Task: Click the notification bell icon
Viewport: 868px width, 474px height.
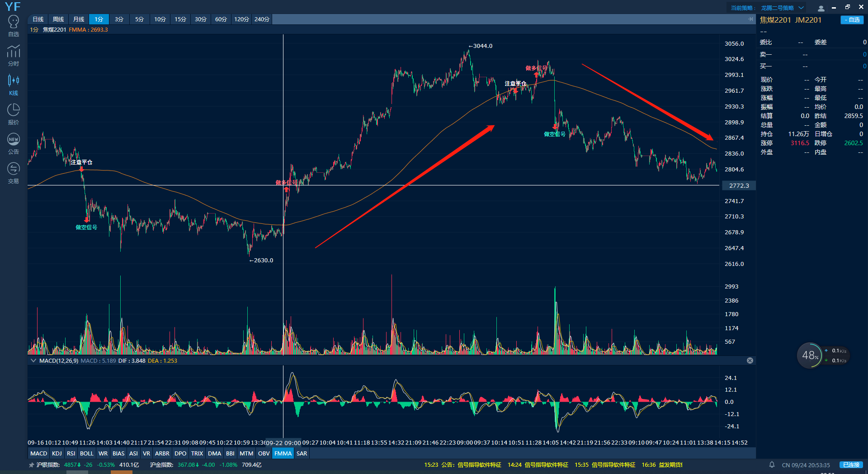Action: 772,465
